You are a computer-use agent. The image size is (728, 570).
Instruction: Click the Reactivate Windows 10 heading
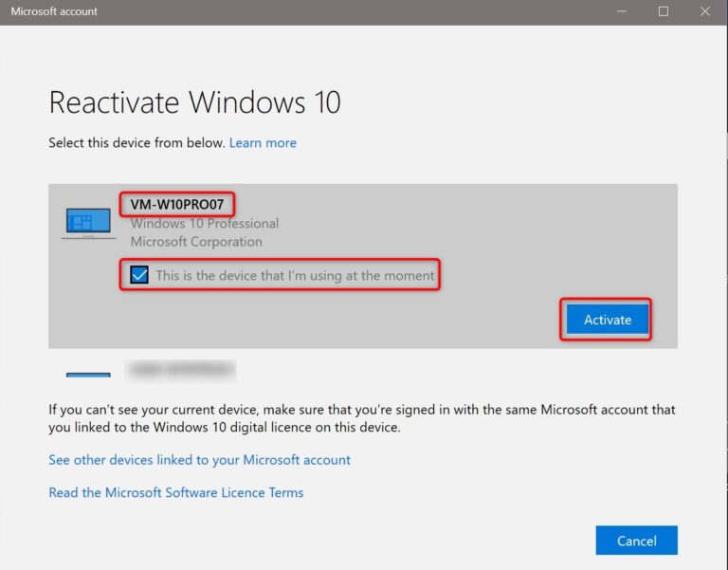pos(194,102)
